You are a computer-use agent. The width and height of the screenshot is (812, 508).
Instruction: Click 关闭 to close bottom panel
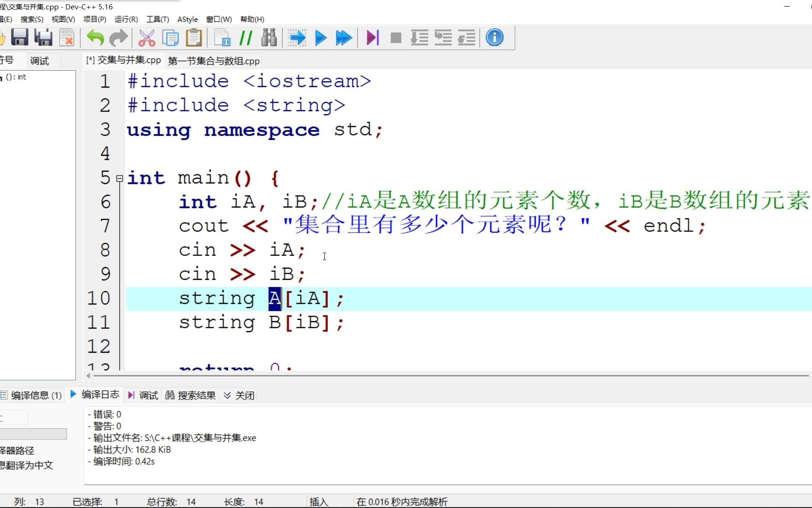[239, 395]
